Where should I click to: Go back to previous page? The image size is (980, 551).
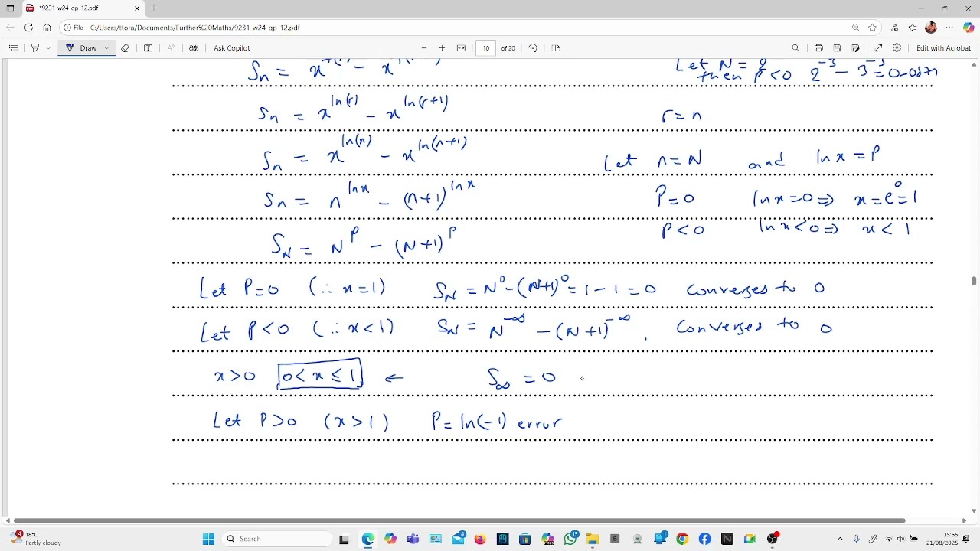click(x=10, y=28)
